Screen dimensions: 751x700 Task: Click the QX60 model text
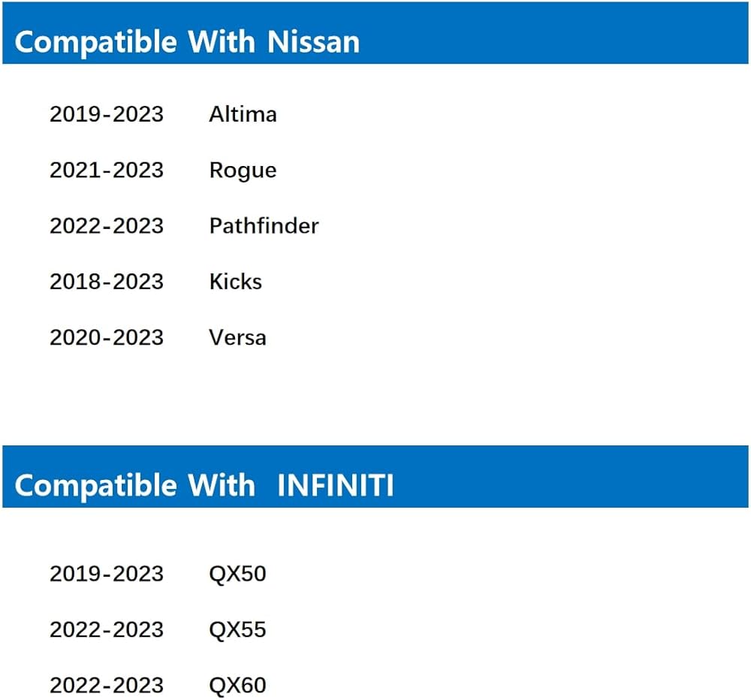point(237,685)
